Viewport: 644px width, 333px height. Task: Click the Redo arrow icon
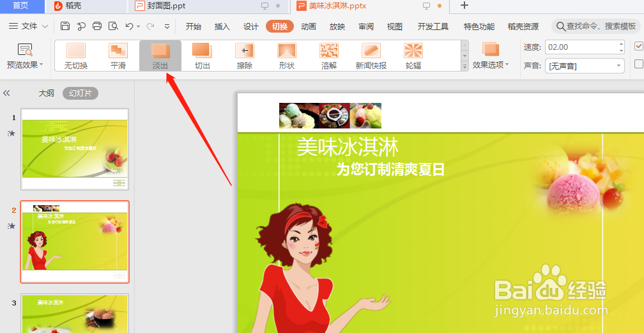click(151, 26)
